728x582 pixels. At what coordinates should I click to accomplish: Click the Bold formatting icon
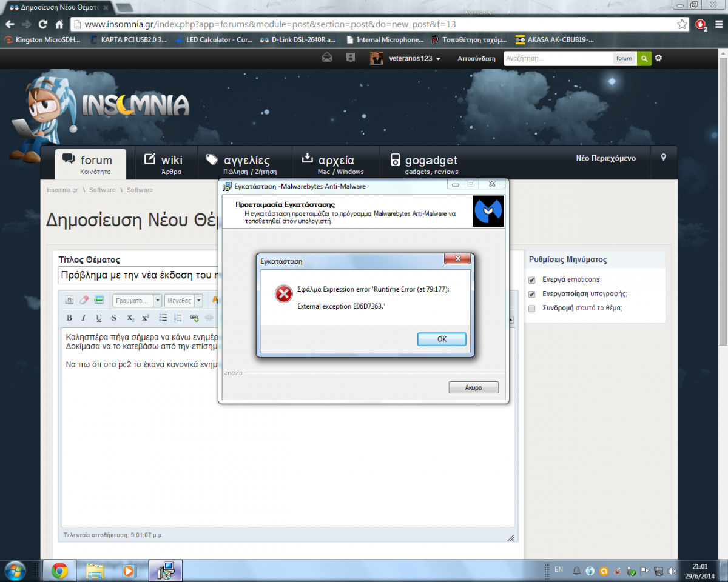click(69, 318)
